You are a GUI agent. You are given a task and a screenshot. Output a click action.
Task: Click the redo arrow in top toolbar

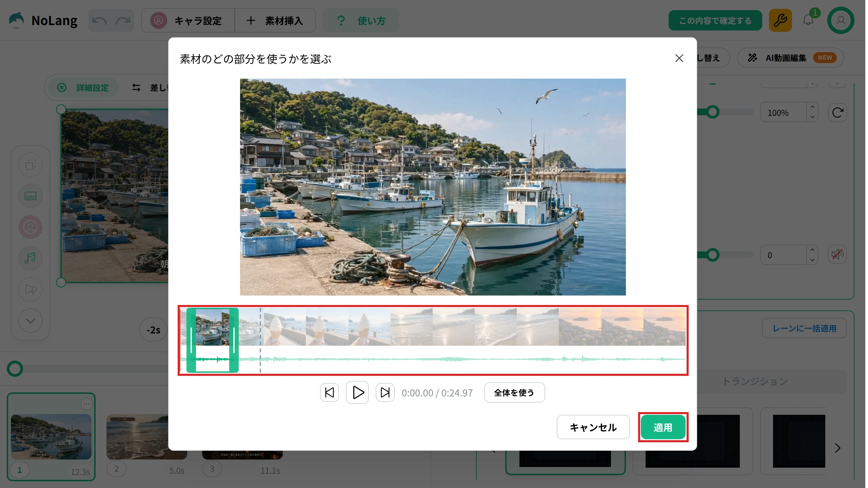[x=123, y=21]
